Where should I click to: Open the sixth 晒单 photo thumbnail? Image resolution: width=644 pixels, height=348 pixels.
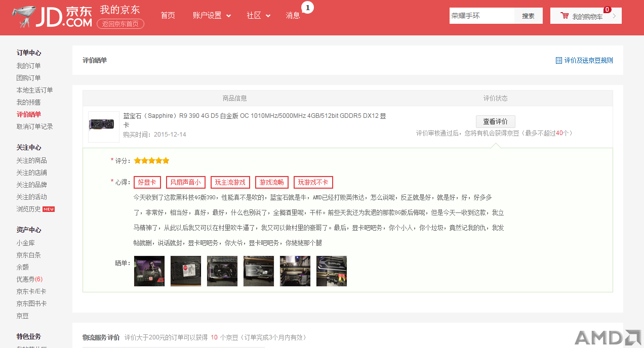(x=332, y=271)
